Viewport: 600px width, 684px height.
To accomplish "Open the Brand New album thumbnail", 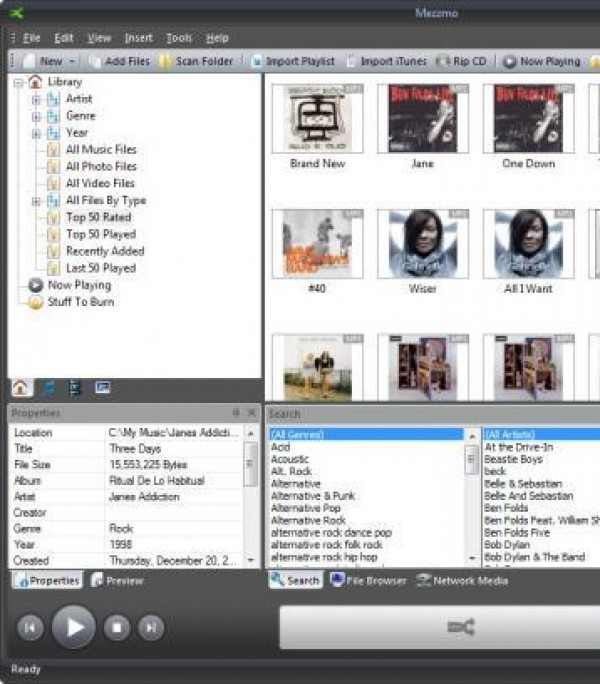I will [317, 119].
